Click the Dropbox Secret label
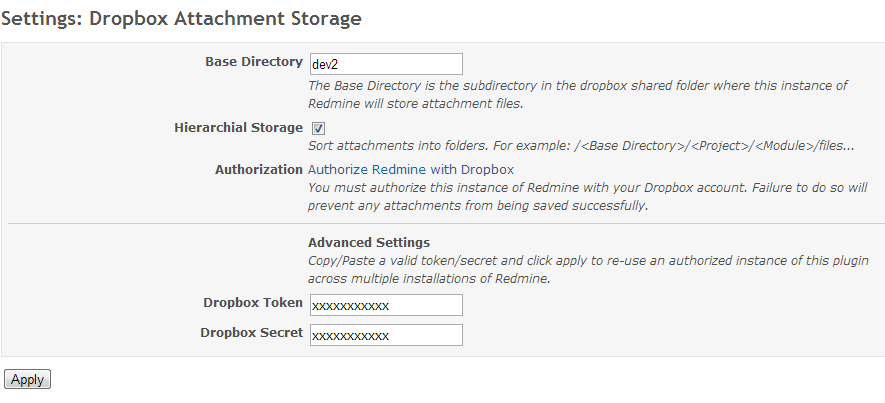This screenshot has height=403, width=885. [251, 332]
